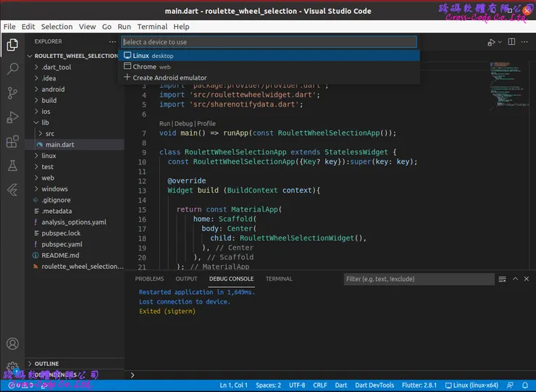Screen dimensions: 536x392
Task: Expand the OUTLINE section
Action: click(46, 363)
